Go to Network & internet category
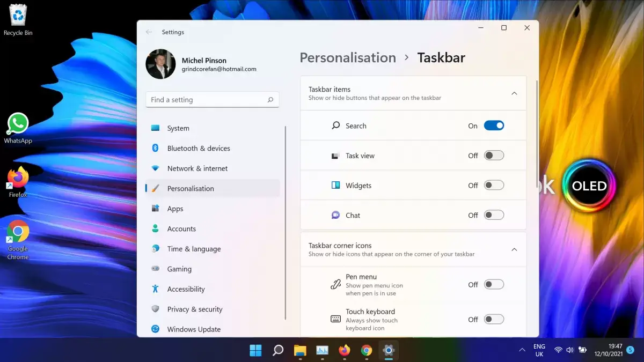The image size is (644, 362). click(x=213, y=168)
